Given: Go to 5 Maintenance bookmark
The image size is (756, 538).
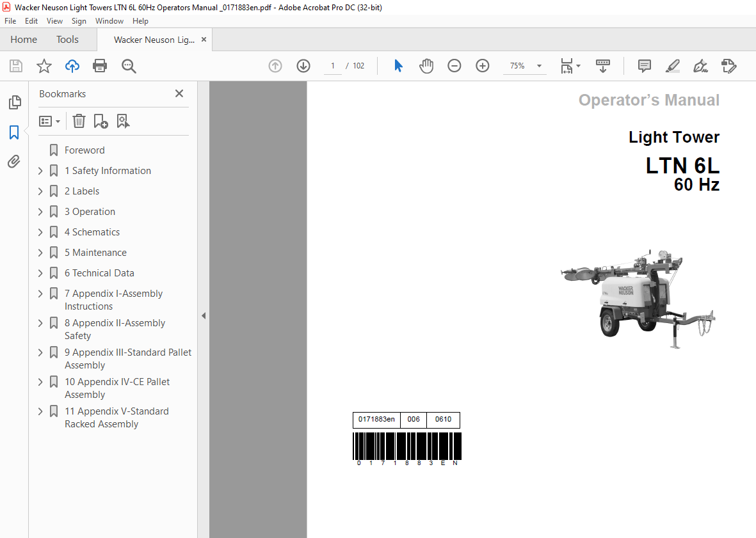Looking at the screenshot, I should pos(95,253).
